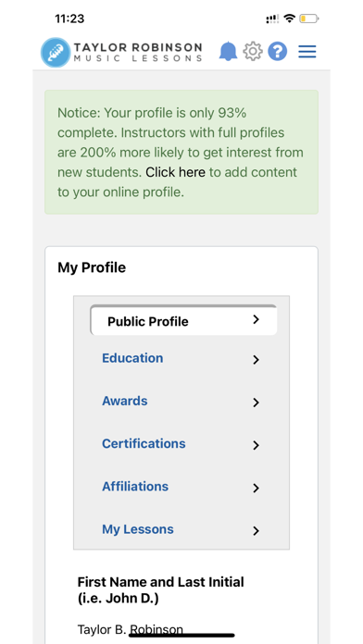Expand the Education chevron arrow
Viewport: 363px width, 644px height.
click(257, 360)
